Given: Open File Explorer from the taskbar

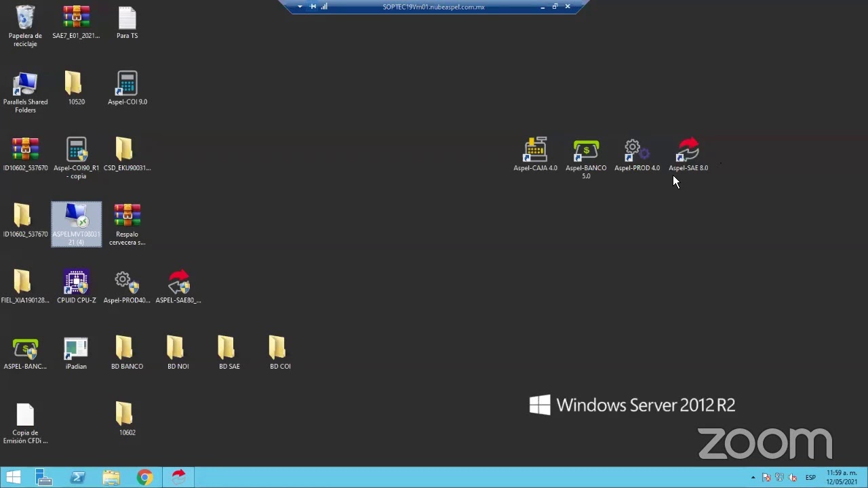Looking at the screenshot, I should pos(111,477).
